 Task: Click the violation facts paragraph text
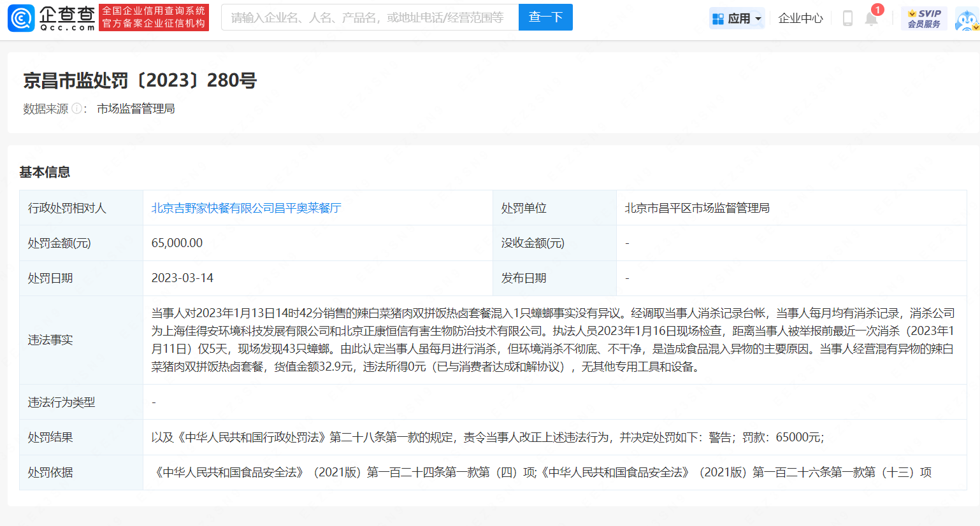pos(553,340)
